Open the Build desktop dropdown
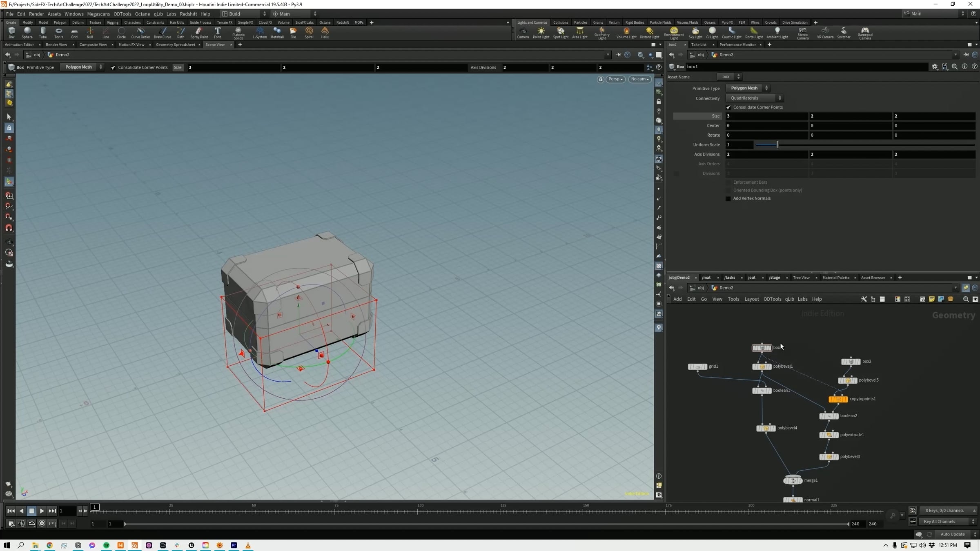The image size is (980, 551). point(244,14)
